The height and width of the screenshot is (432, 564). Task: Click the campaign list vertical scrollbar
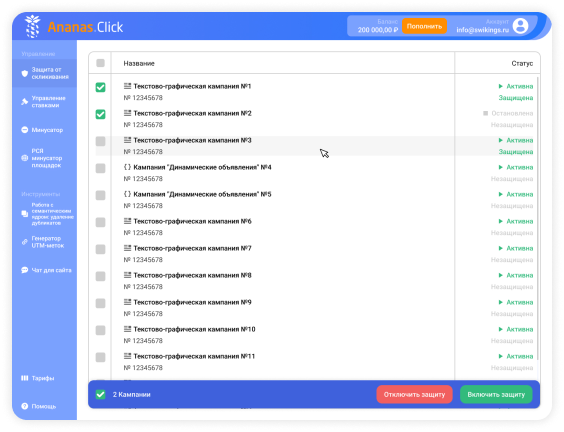pyautogui.click(x=537, y=218)
